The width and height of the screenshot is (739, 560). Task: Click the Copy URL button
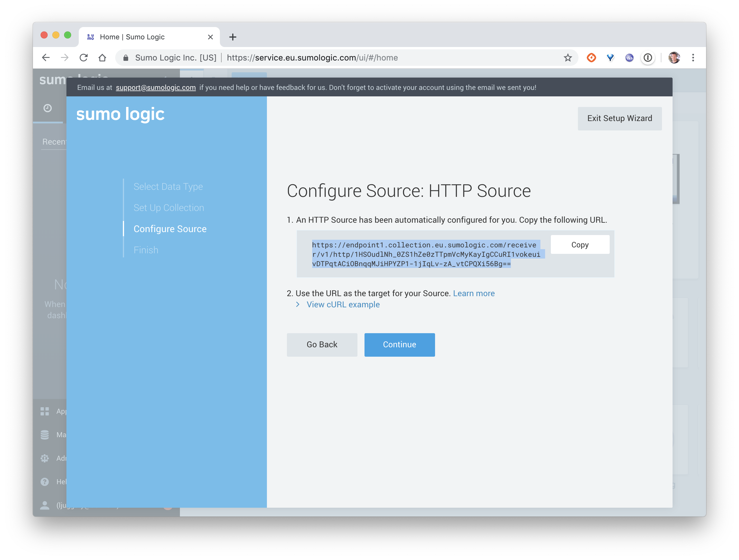[580, 245]
